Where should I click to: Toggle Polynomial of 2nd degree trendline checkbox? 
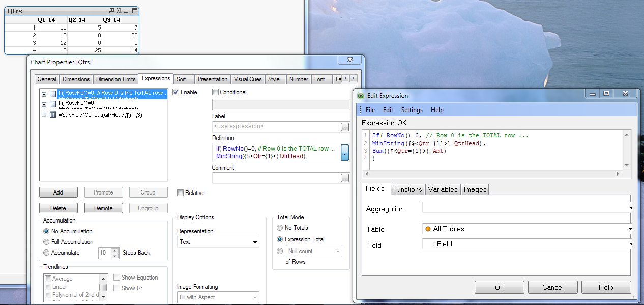pos(48,295)
